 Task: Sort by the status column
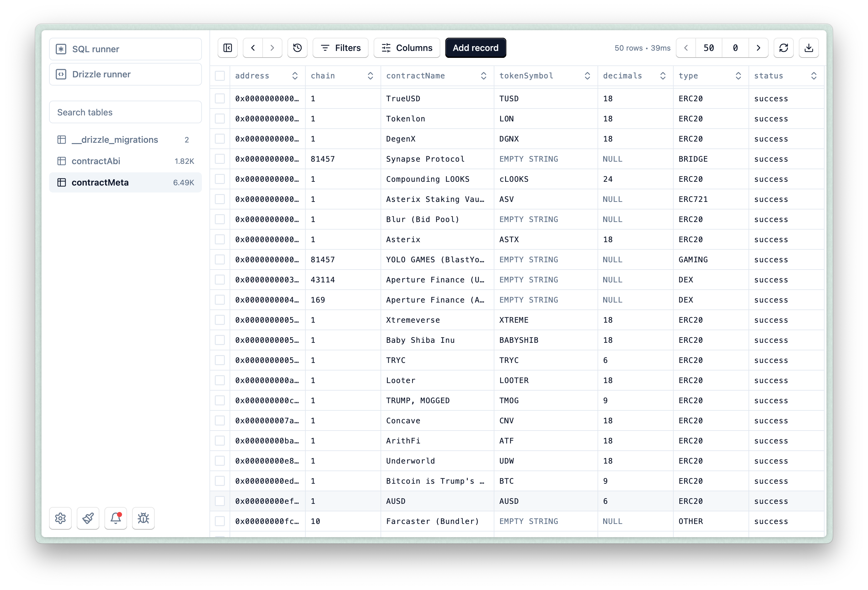coord(814,76)
